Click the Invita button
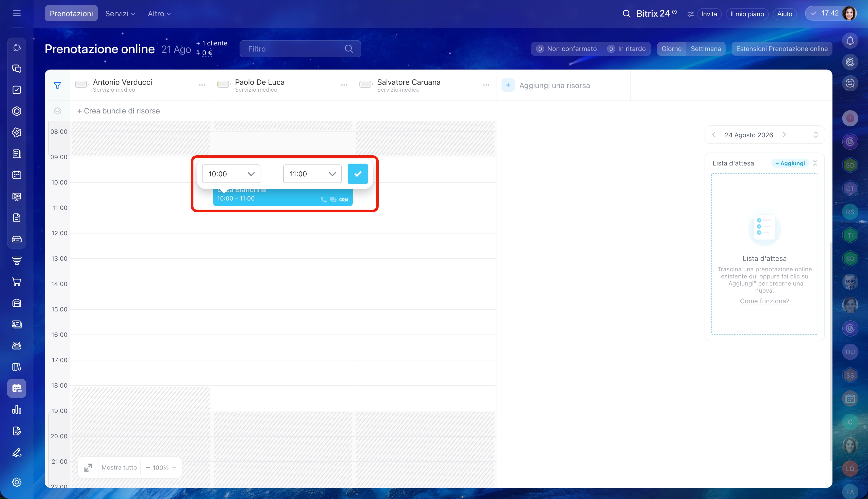This screenshot has height=499, width=868. coord(709,14)
